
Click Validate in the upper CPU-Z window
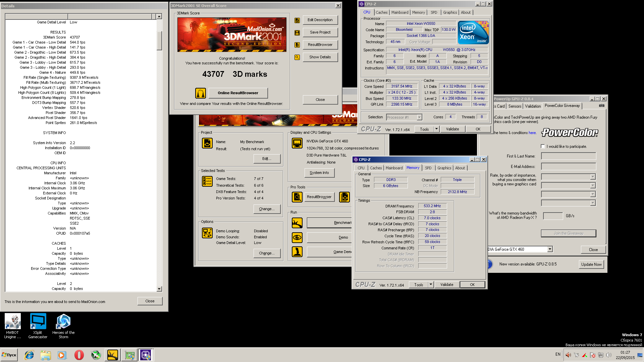[x=452, y=129]
